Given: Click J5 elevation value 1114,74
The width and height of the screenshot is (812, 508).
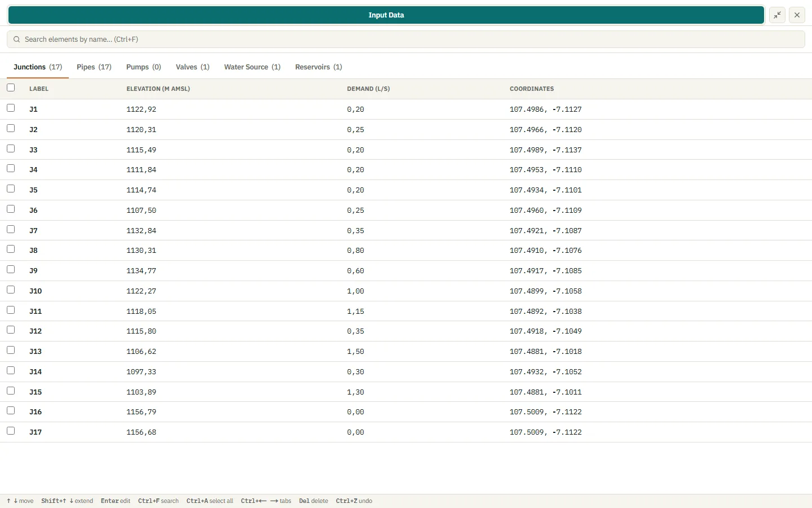Looking at the screenshot, I should pyautogui.click(x=142, y=190).
